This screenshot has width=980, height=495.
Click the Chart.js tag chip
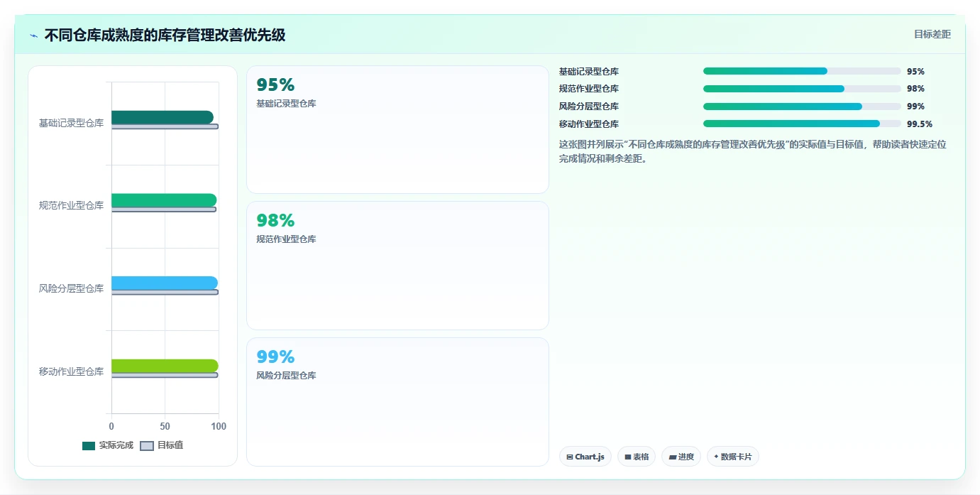tap(585, 457)
